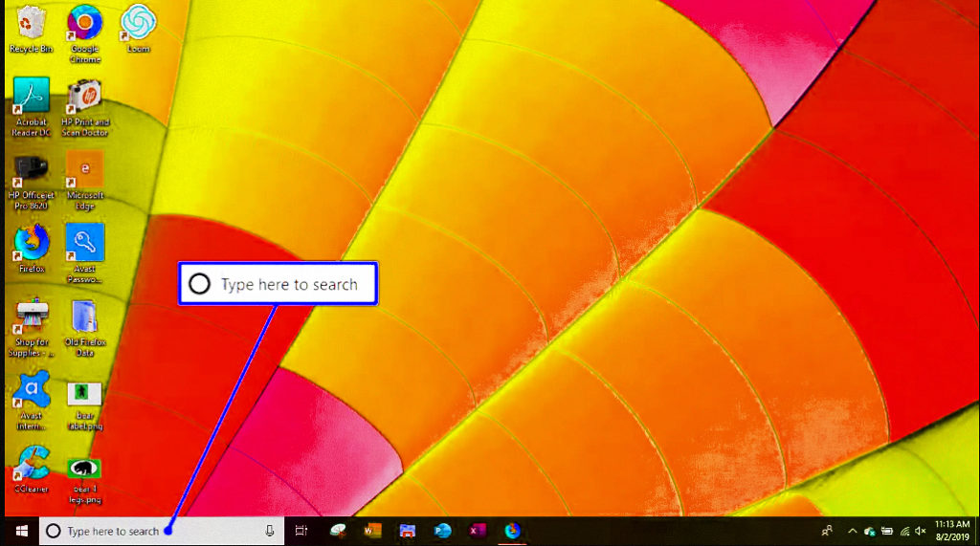Select HP Print and Scan Doctor icon

[85, 107]
